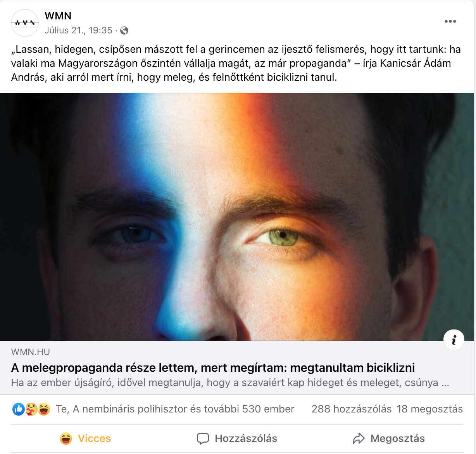
Task: Open headline A melegpropaganda része lettem
Action: tap(213, 367)
